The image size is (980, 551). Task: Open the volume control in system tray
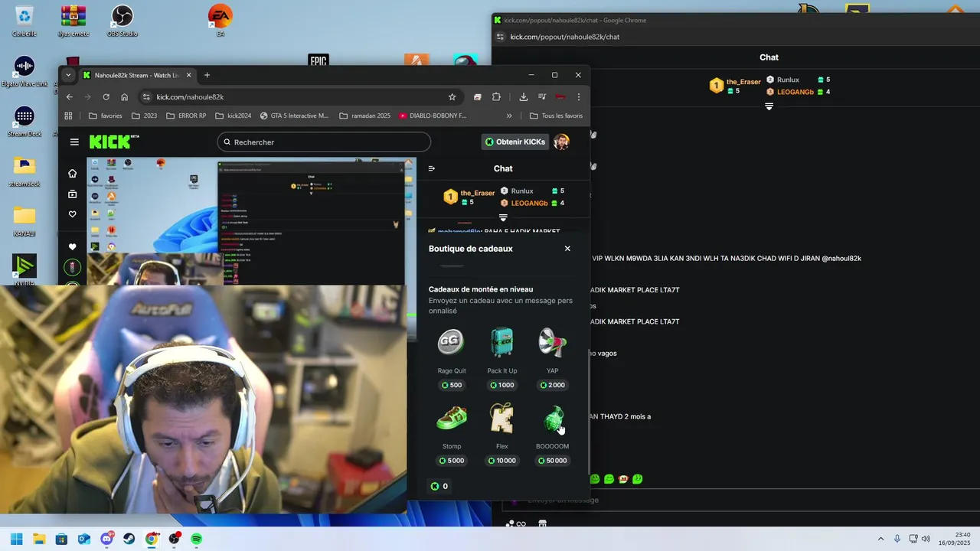coord(926,539)
